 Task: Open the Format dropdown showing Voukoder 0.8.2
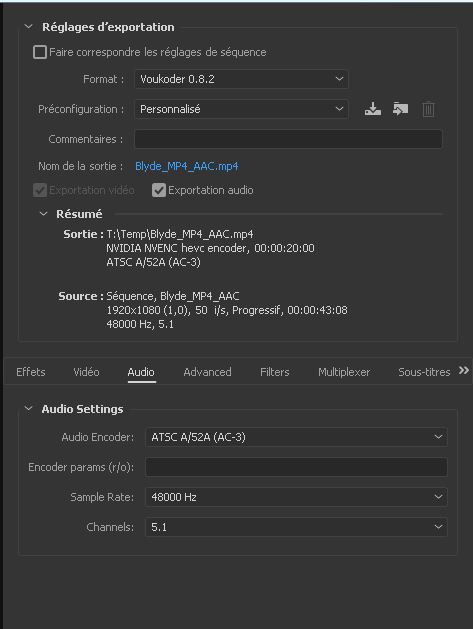click(x=241, y=79)
